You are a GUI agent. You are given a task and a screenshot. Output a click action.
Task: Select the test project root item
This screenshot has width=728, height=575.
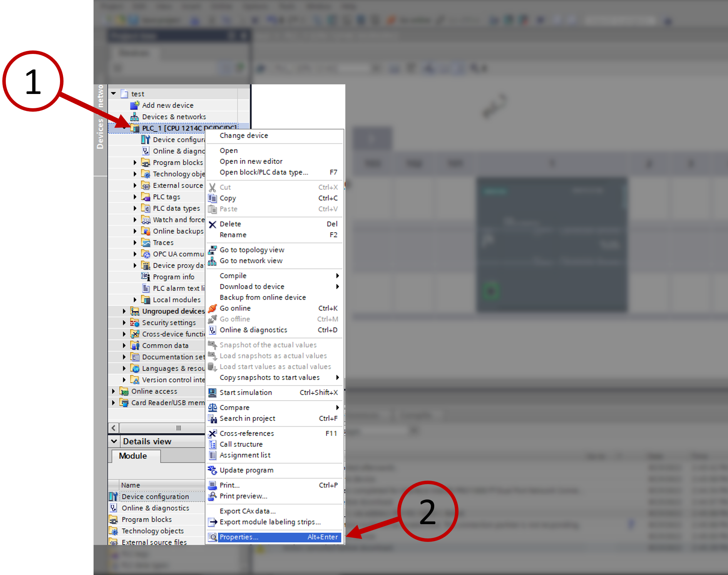click(138, 94)
